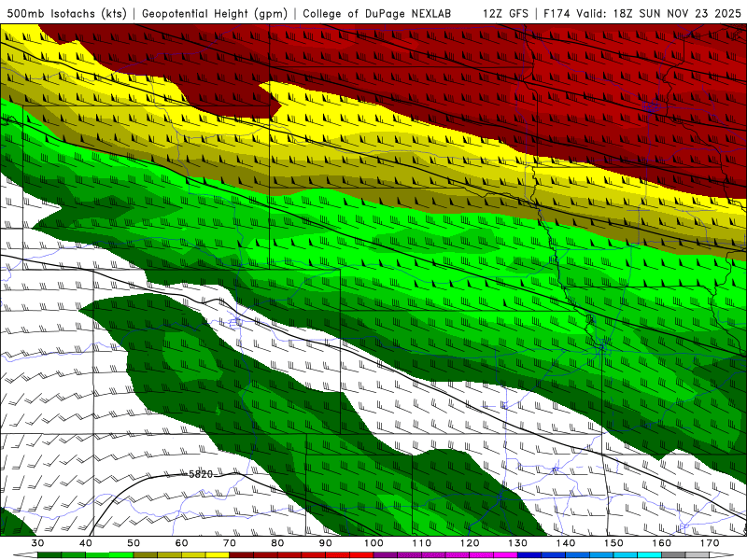Screen dimensions: 747x560
Task: Click the 40 label on the color scale
Action: [x=86, y=543]
